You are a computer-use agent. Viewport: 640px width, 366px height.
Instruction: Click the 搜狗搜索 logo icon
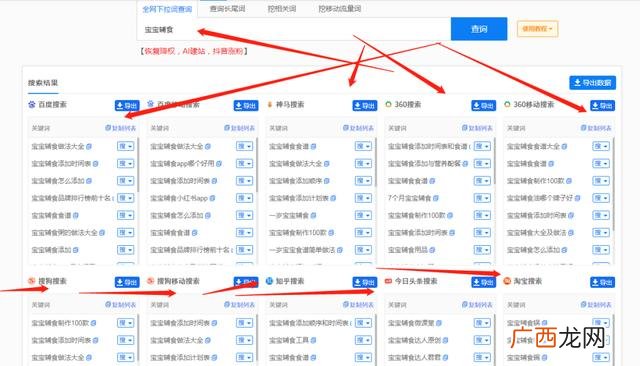point(32,281)
